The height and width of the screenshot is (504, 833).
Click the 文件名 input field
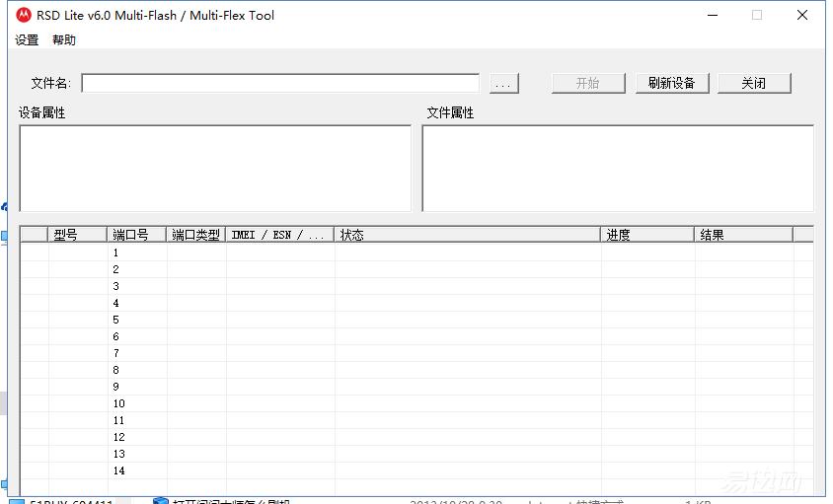(x=280, y=84)
